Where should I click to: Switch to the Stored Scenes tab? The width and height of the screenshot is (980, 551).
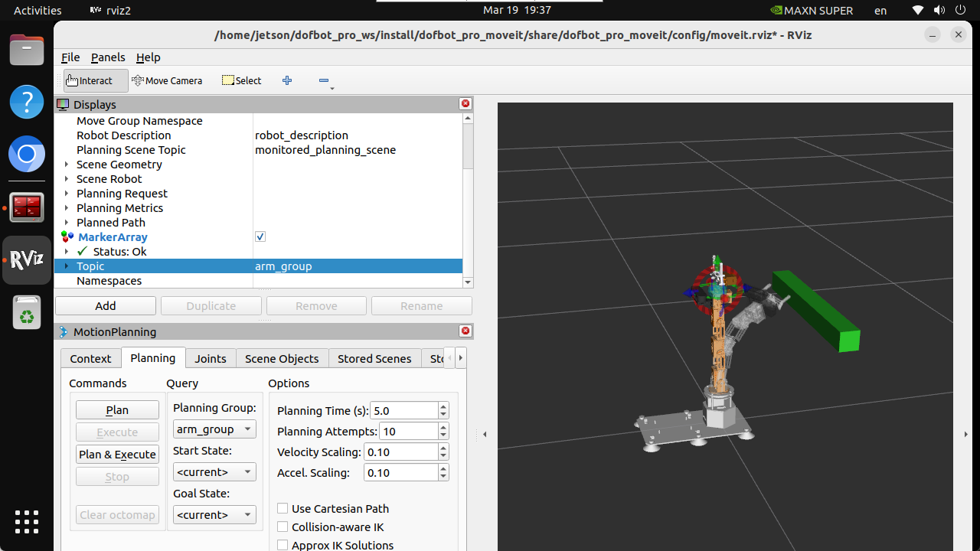point(374,358)
